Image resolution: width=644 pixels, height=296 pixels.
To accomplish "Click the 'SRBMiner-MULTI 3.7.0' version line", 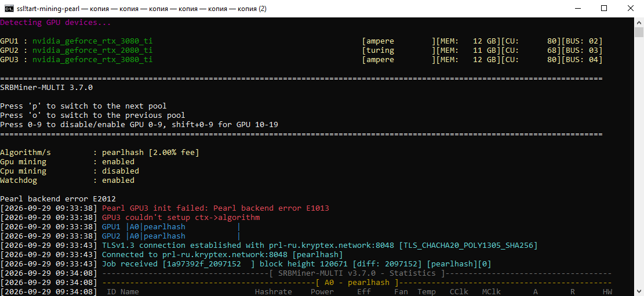I will [x=46, y=88].
